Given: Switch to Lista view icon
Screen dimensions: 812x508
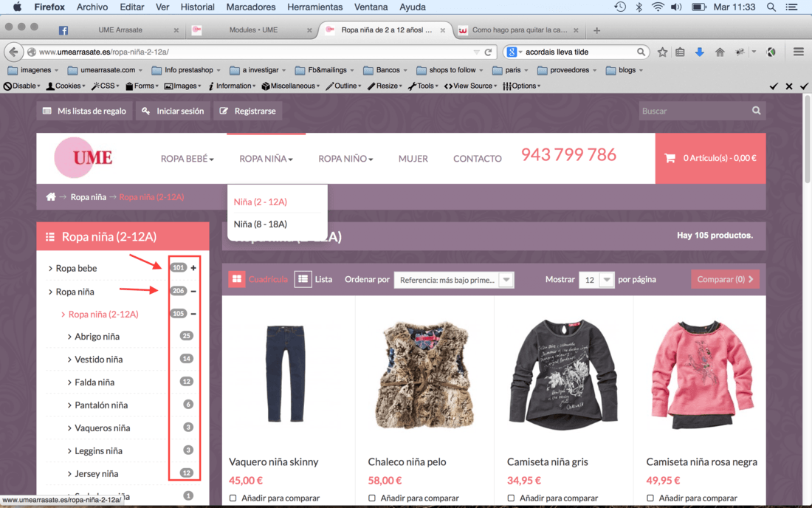Looking at the screenshot, I should 303,279.
